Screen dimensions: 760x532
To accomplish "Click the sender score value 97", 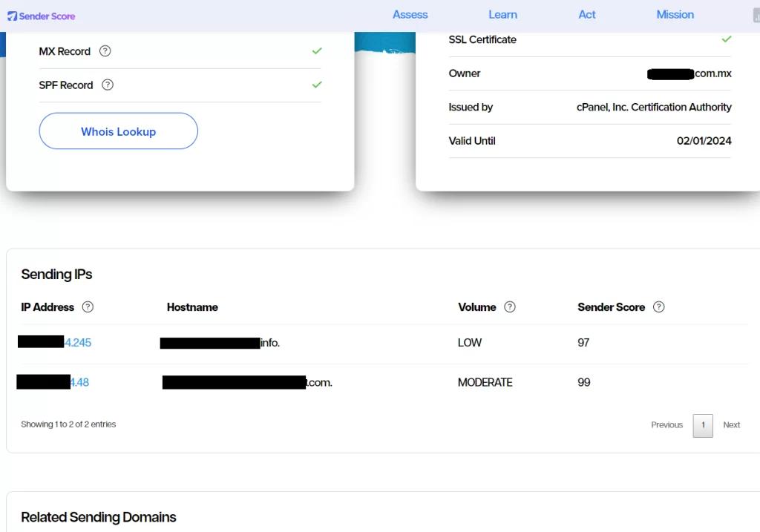I will (583, 343).
